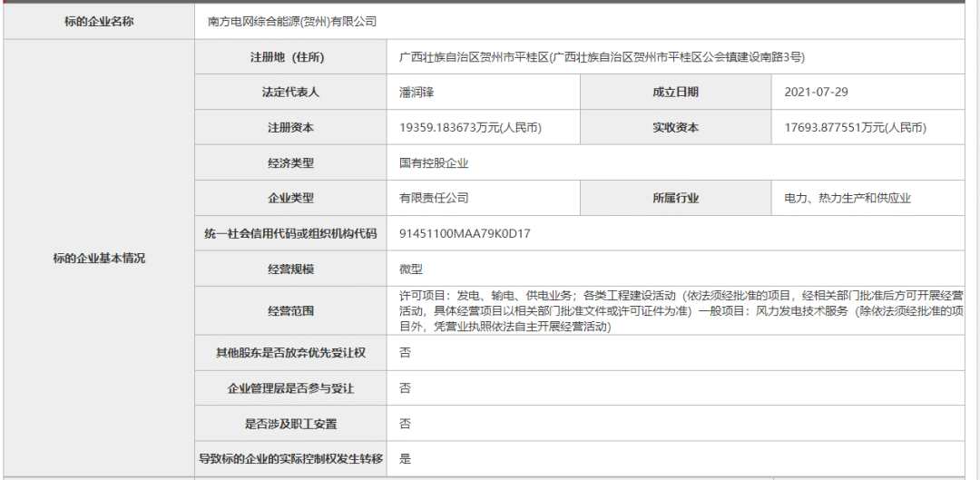
Task: Select the registered address text in 注册地 row
Action: [x=602, y=57]
